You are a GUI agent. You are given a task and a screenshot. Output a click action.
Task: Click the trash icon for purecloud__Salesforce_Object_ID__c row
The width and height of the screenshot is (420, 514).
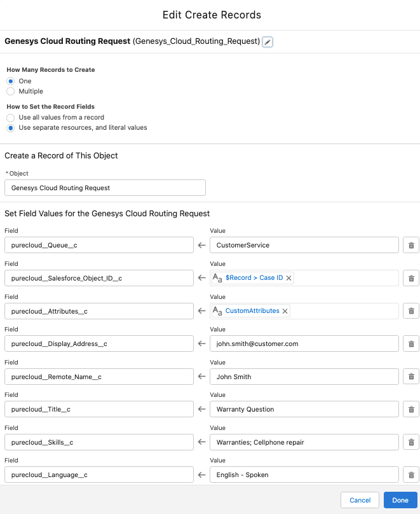(x=411, y=277)
